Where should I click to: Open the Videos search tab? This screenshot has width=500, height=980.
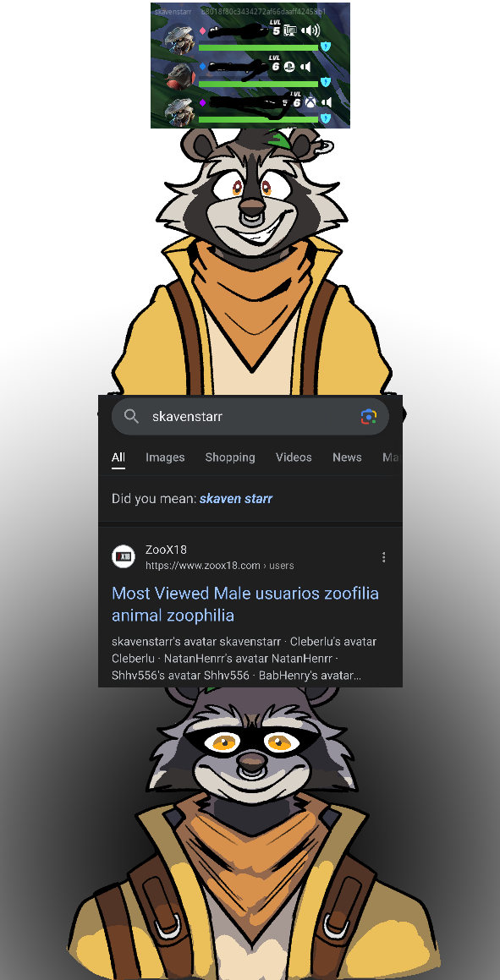[294, 457]
